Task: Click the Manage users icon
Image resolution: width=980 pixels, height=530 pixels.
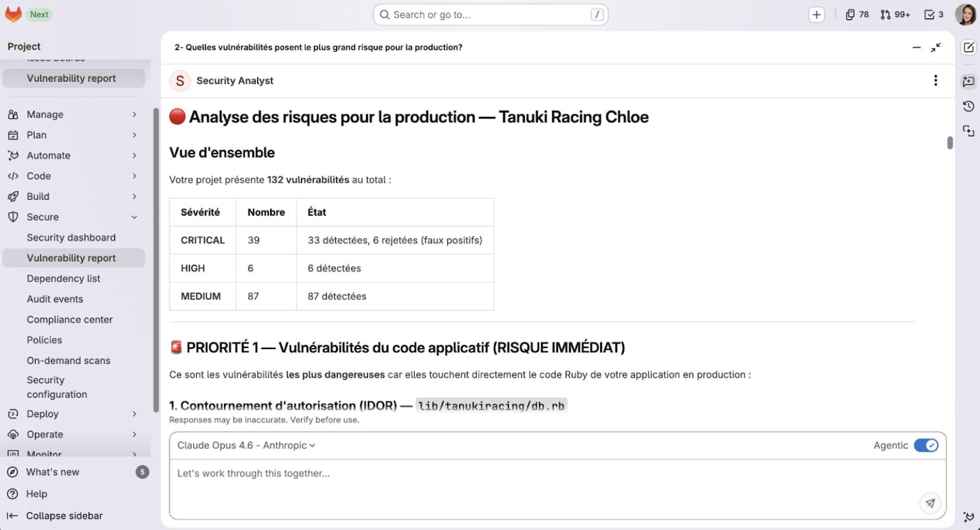Action: (13, 114)
